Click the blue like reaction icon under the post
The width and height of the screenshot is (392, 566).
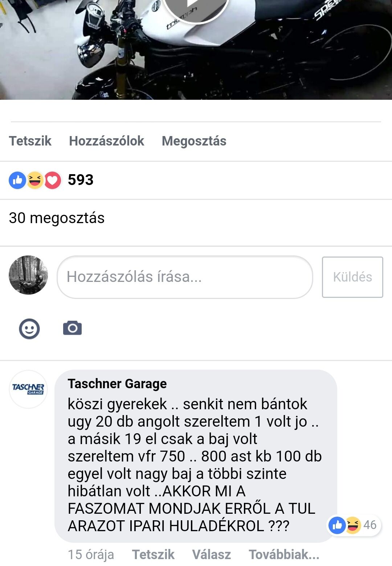point(17,180)
